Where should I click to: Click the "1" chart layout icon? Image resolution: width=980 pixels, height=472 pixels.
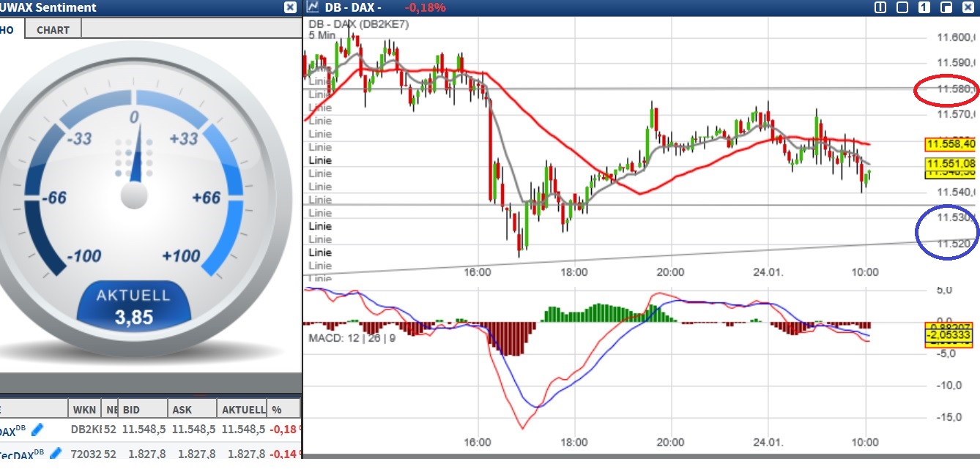(x=924, y=7)
